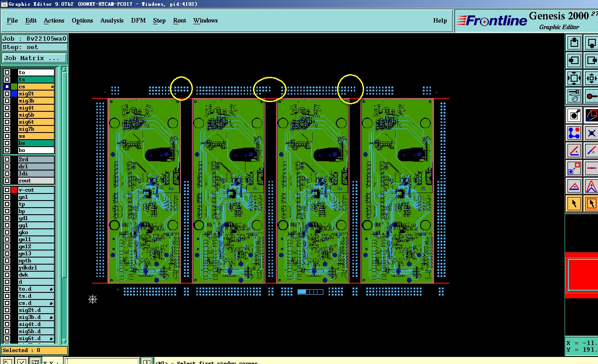Toggle the checkbox for layer npth
The image size is (598, 364).
7,261
